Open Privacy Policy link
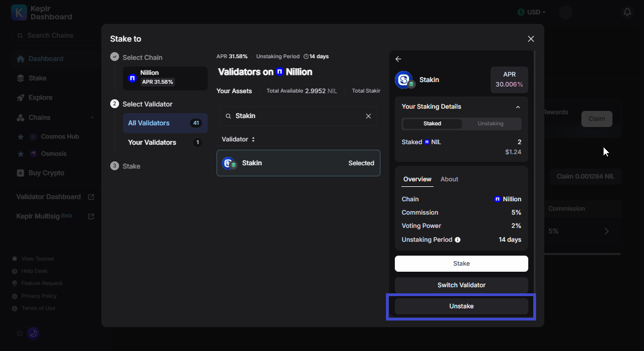The width and height of the screenshot is (644, 351). (x=39, y=296)
